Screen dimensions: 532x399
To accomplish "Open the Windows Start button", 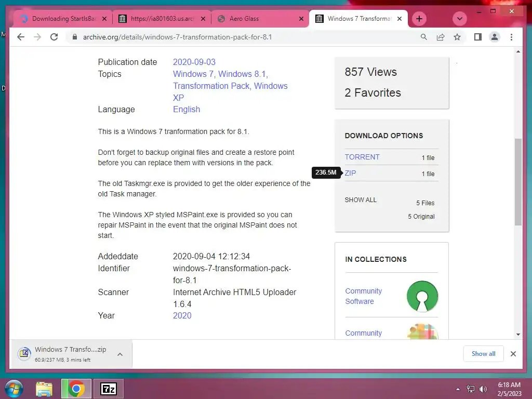I will pyautogui.click(x=14, y=389).
